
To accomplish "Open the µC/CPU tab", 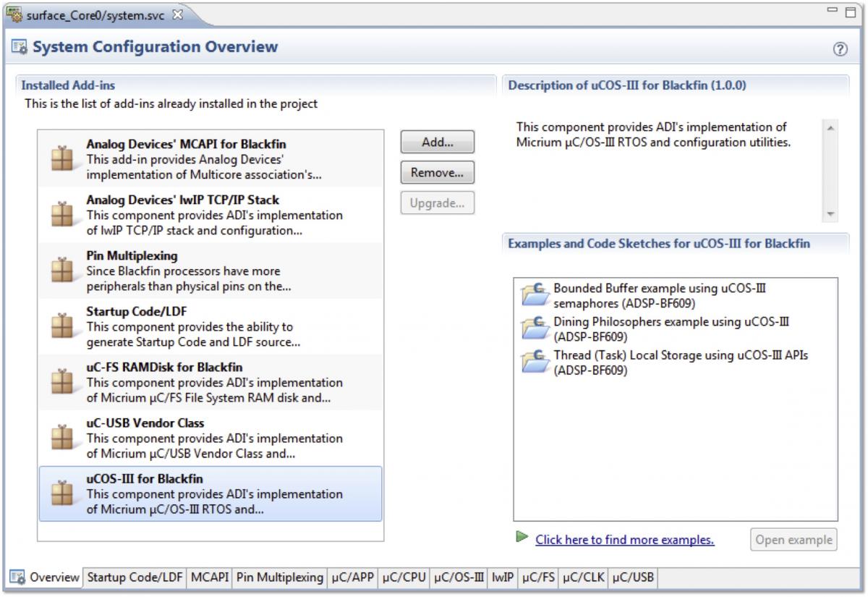I will 404,577.
